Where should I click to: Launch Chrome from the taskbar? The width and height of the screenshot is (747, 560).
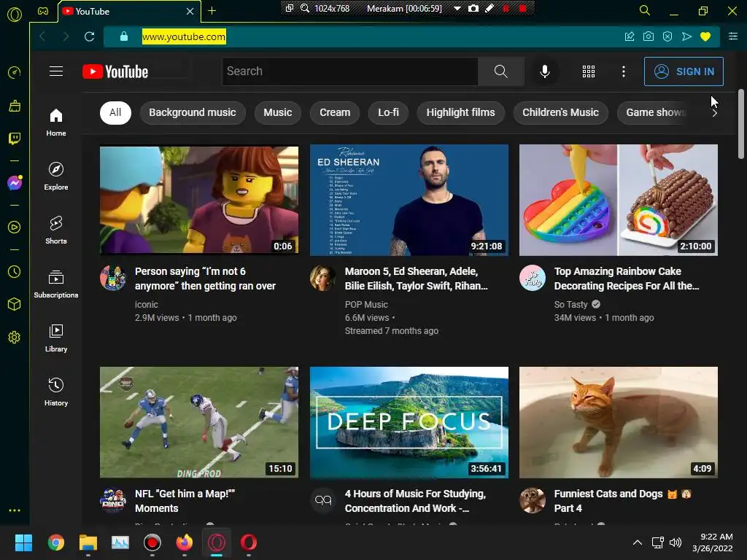click(55, 542)
